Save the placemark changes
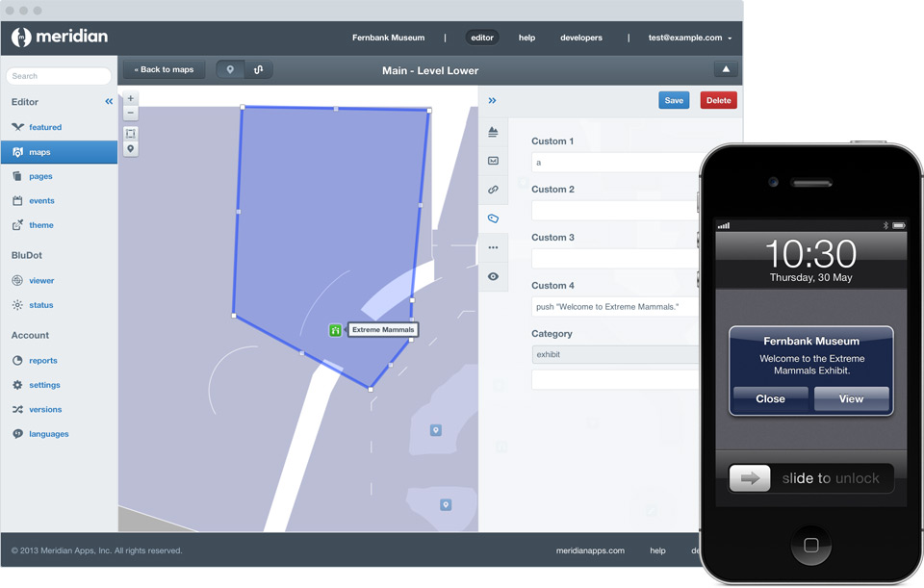Viewport: 924px width, 588px height. [x=674, y=100]
